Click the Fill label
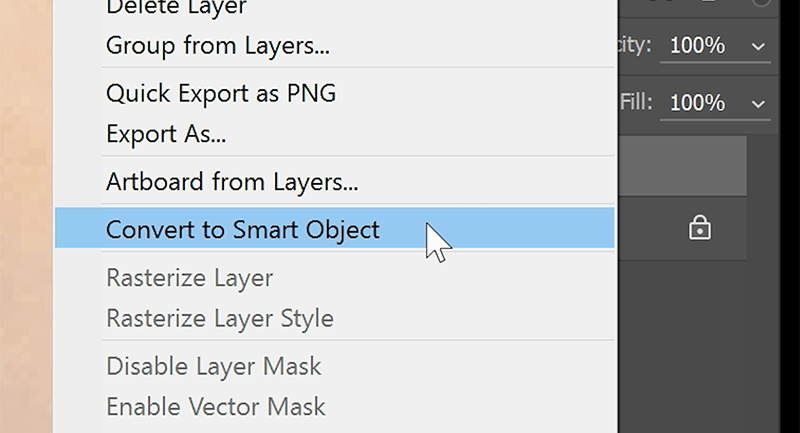The width and height of the screenshot is (800, 433). click(x=636, y=103)
